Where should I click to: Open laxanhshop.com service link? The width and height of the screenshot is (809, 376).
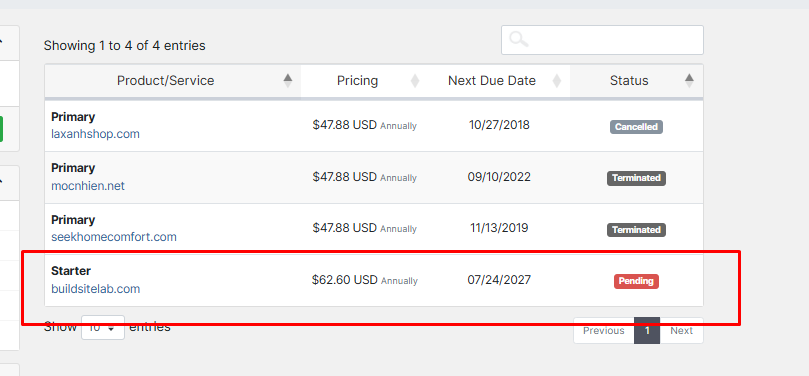click(95, 134)
